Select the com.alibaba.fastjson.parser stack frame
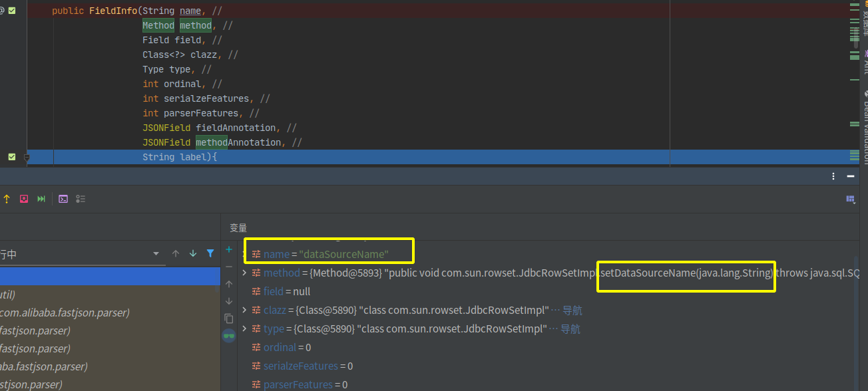This screenshot has height=391, width=868. click(65, 313)
